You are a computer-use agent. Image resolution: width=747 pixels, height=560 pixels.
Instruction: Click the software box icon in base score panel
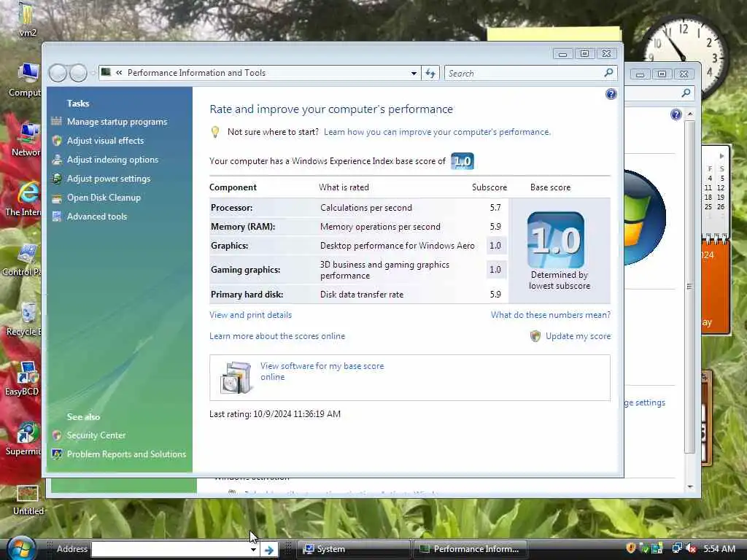(x=236, y=377)
